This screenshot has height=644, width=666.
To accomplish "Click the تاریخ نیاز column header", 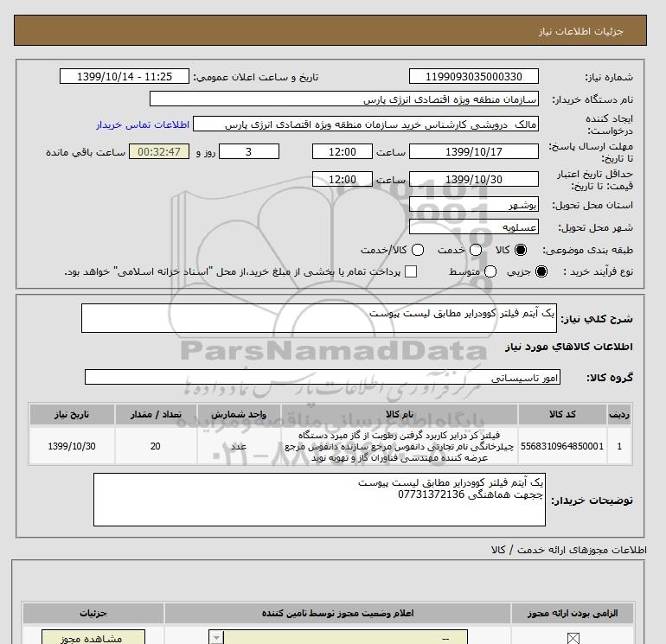I will pyautogui.click(x=72, y=414).
